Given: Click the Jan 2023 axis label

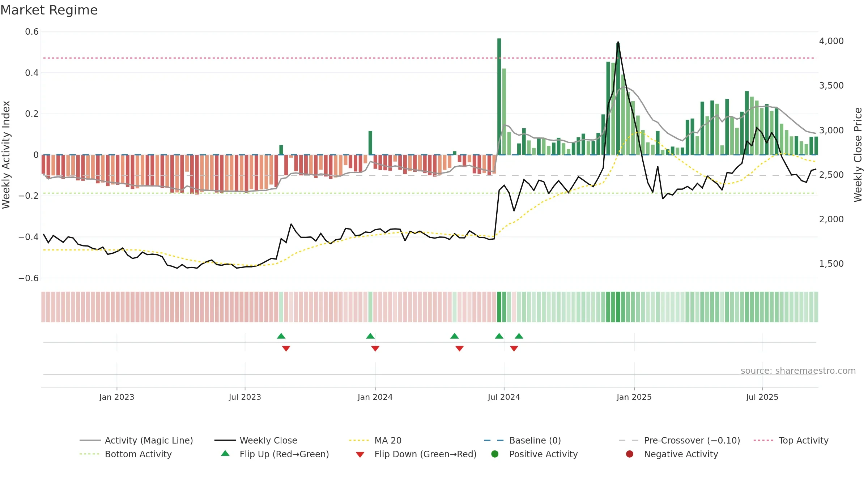Looking at the screenshot, I should 117,397.
